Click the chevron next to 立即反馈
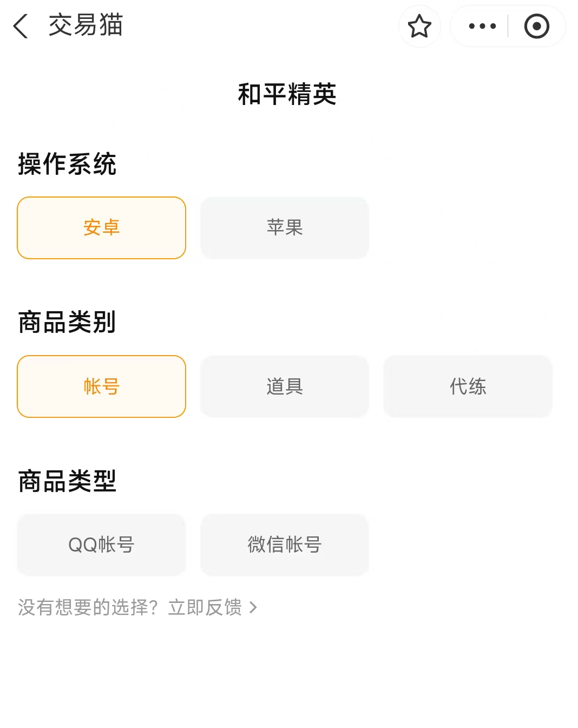Viewport: 578px width, 728px height. coord(253,607)
